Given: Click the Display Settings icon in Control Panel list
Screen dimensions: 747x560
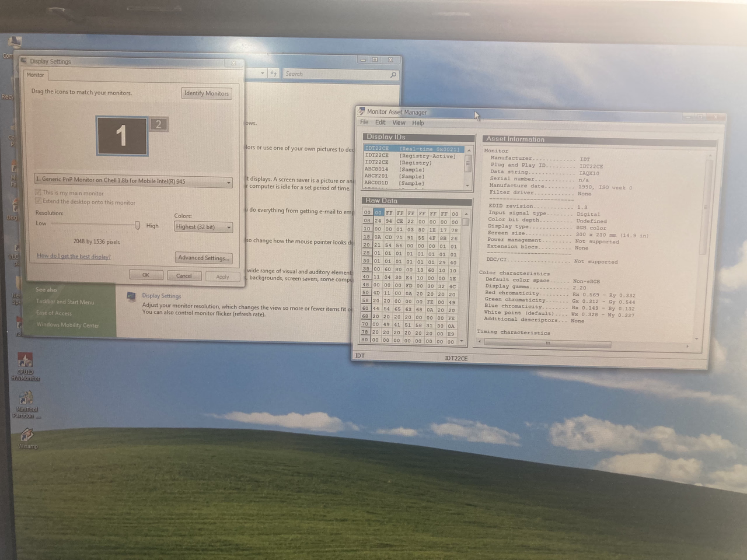Looking at the screenshot, I should coord(132,297).
